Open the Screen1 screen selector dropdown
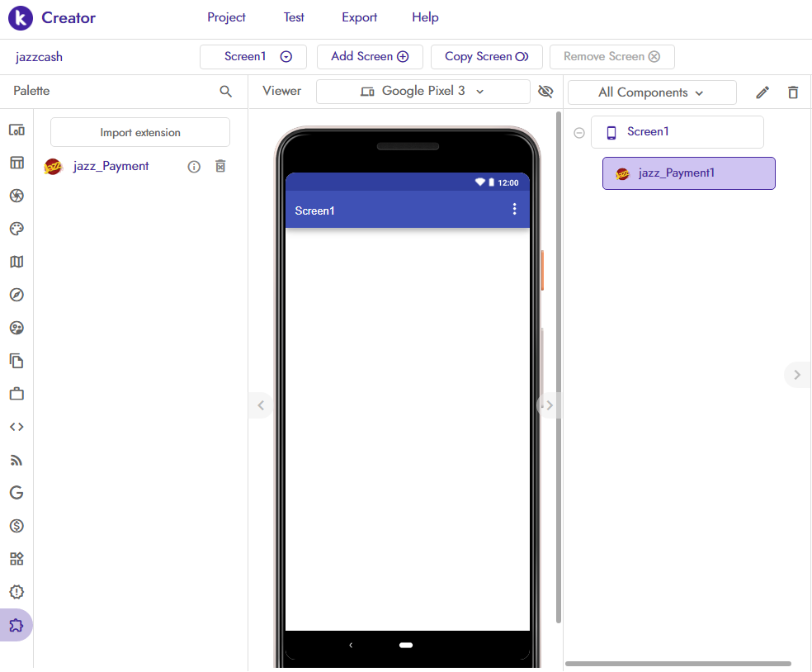Image resolution: width=812 pixels, height=672 pixels. click(253, 56)
